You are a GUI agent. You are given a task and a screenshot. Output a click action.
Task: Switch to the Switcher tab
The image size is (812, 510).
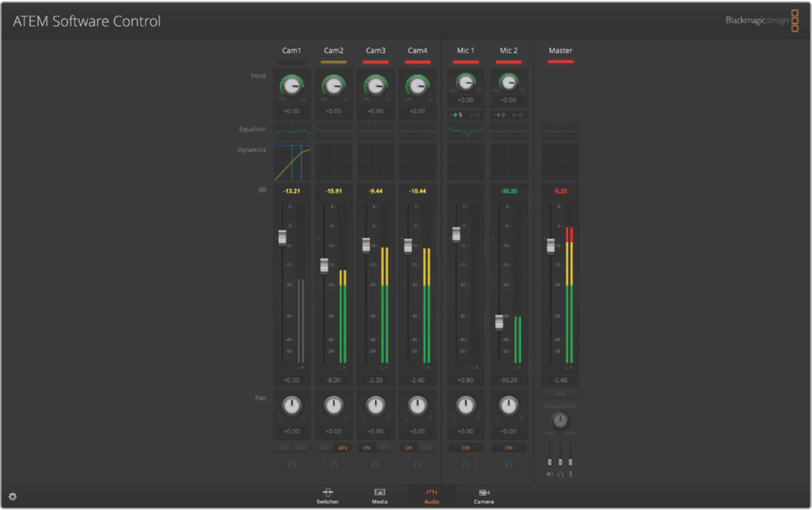[x=328, y=496]
